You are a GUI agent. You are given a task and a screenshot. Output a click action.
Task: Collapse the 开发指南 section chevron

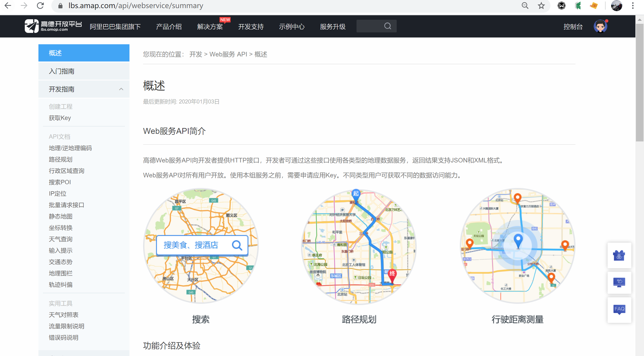point(121,89)
